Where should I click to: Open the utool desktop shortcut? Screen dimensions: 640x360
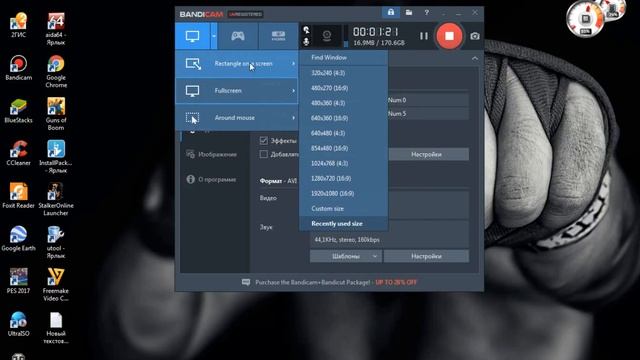(x=56, y=242)
